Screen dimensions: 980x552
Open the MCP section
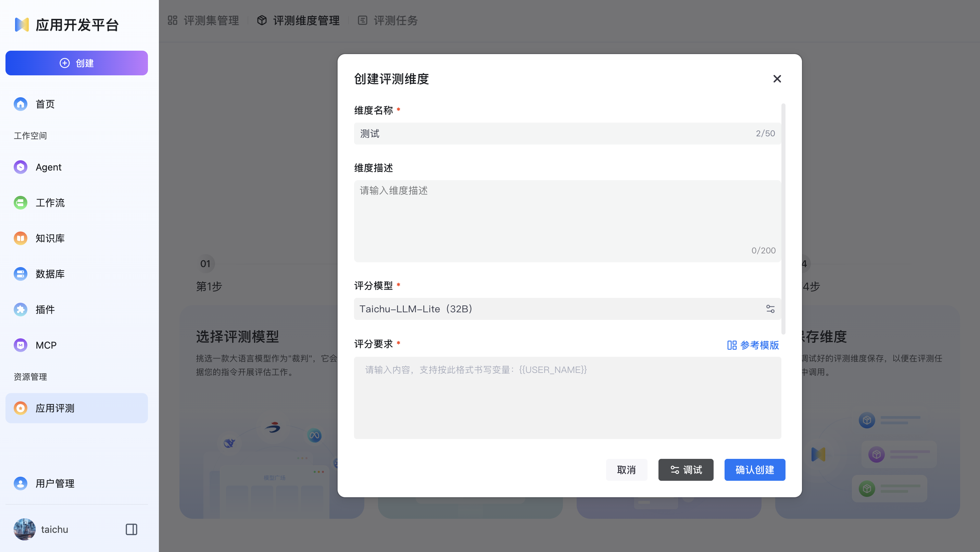tap(46, 345)
